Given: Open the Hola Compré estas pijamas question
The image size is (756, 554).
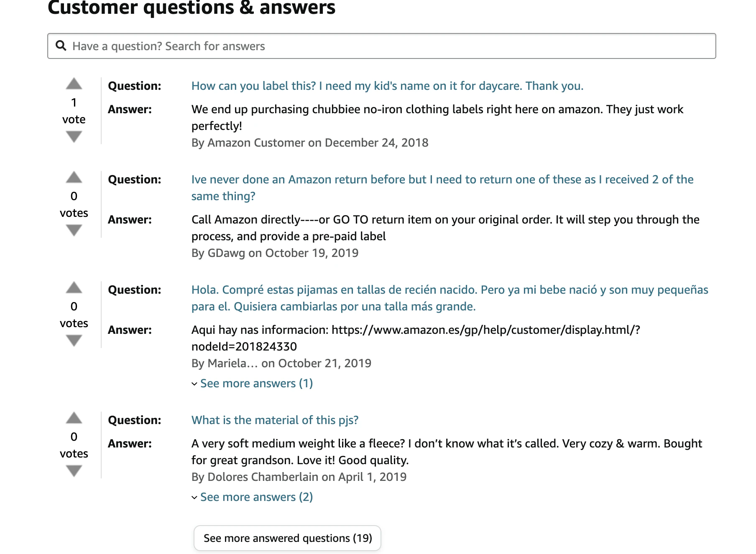Looking at the screenshot, I should click(450, 298).
